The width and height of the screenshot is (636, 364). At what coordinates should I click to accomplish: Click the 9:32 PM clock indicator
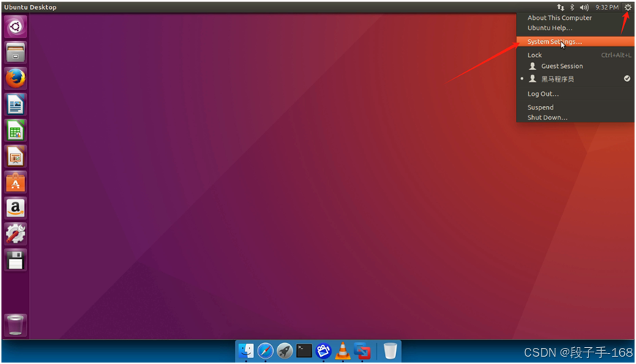tap(607, 7)
